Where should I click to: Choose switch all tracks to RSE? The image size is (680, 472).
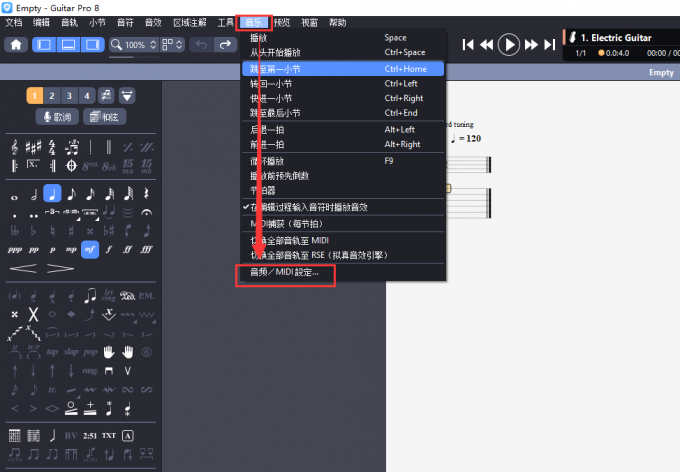[x=343, y=255]
